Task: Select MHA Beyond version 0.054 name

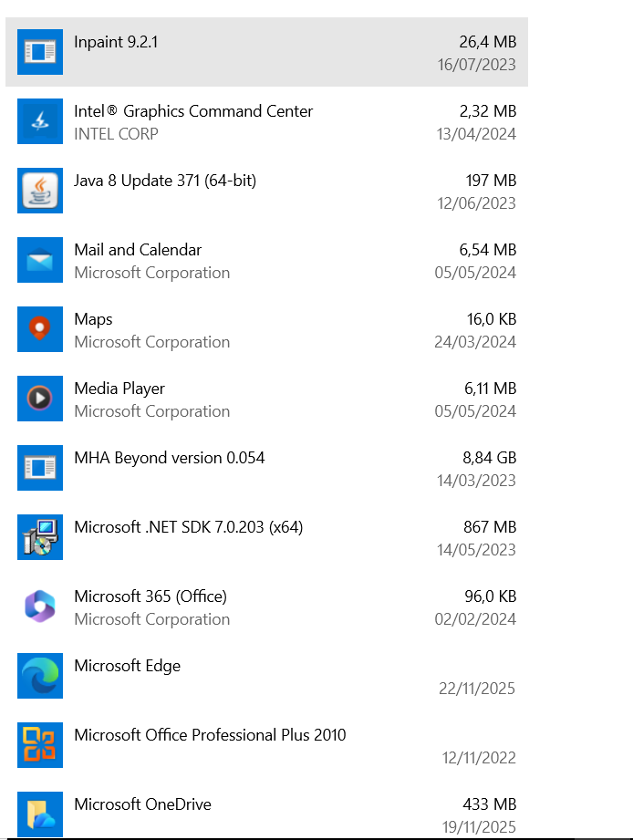Action: 170,458
